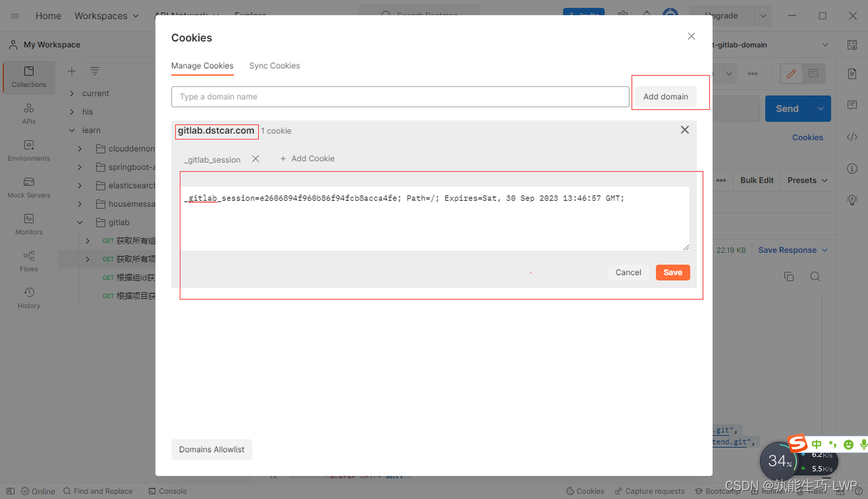
Task: Open the APIs sidebar panel
Action: pos(28,113)
